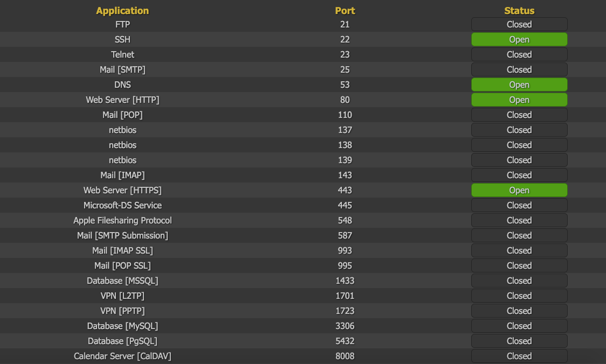Click the Status column header
606x364 pixels.
pyautogui.click(x=519, y=10)
